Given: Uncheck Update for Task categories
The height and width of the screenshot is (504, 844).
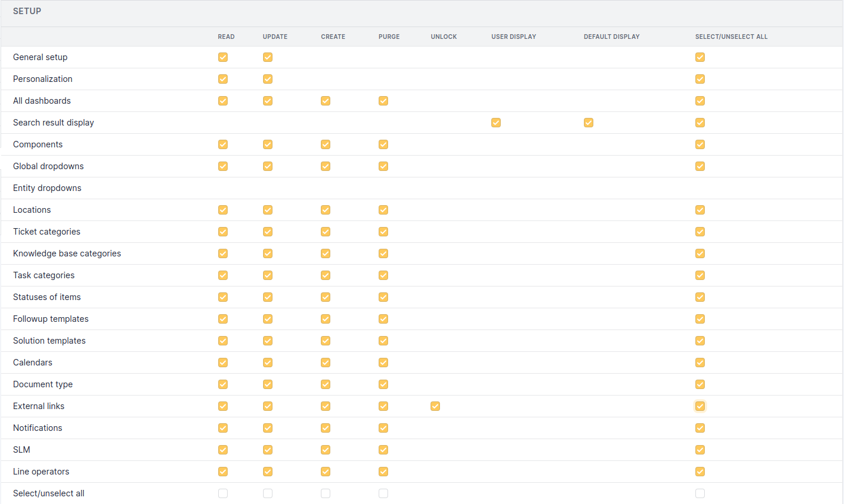Looking at the screenshot, I should pos(268,275).
